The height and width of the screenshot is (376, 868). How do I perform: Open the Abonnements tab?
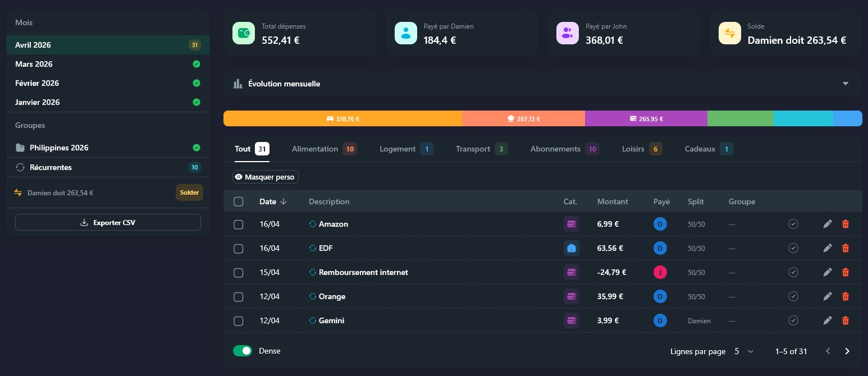point(555,149)
